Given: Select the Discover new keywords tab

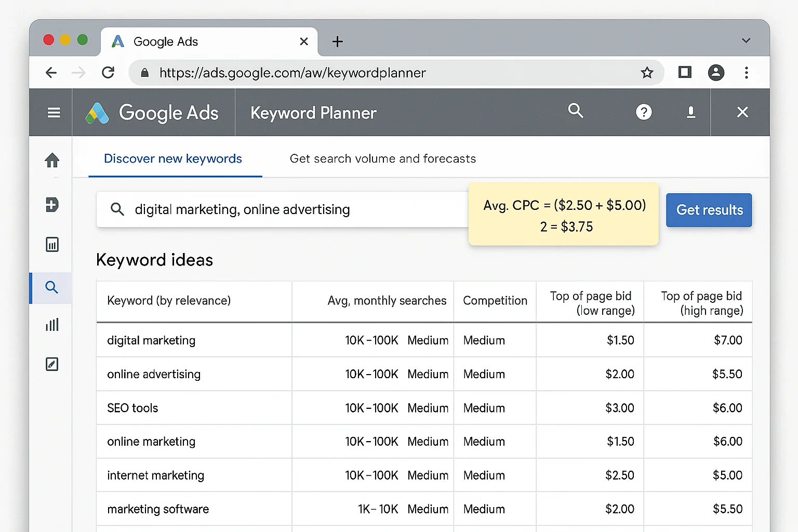Looking at the screenshot, I should click(x=173, y=158).
